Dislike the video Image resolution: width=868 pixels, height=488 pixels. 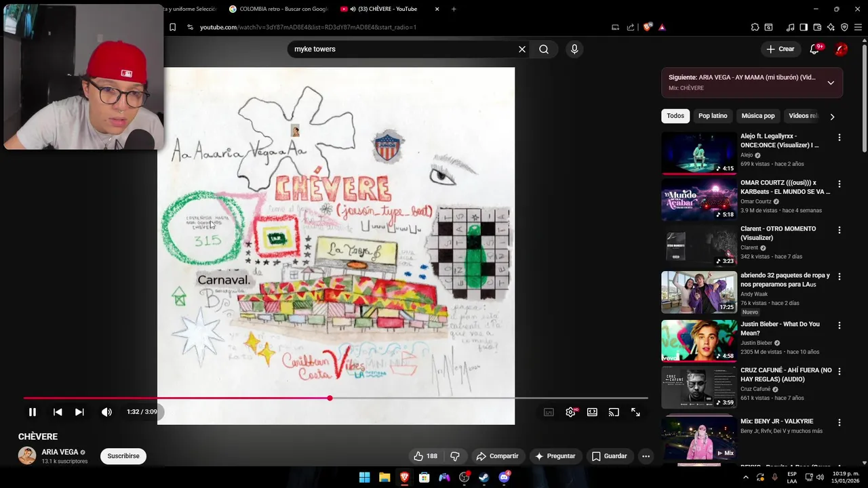tap(455, 456)
